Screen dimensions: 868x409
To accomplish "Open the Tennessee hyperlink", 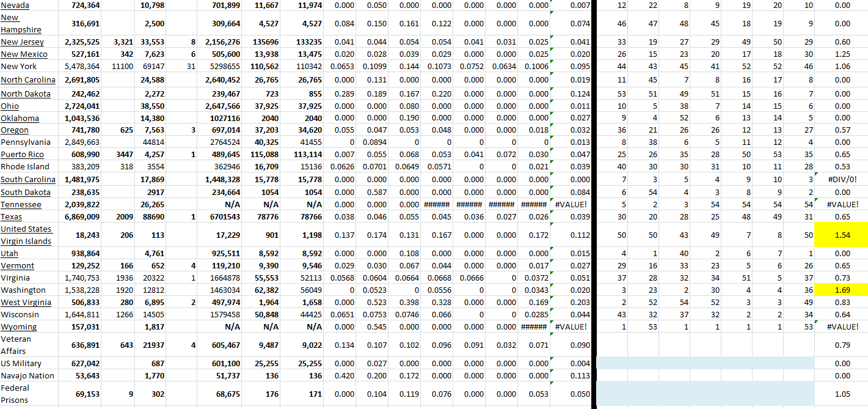I will pos(21,205).
